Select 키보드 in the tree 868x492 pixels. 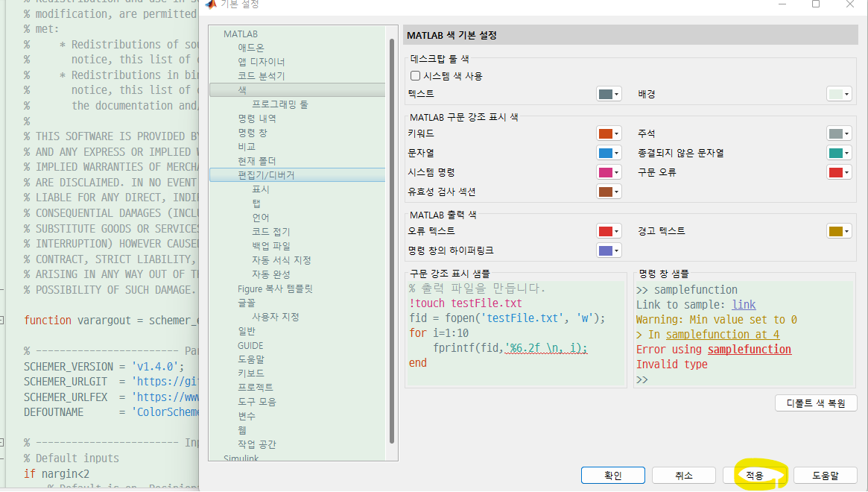click(x=251, y=373)
